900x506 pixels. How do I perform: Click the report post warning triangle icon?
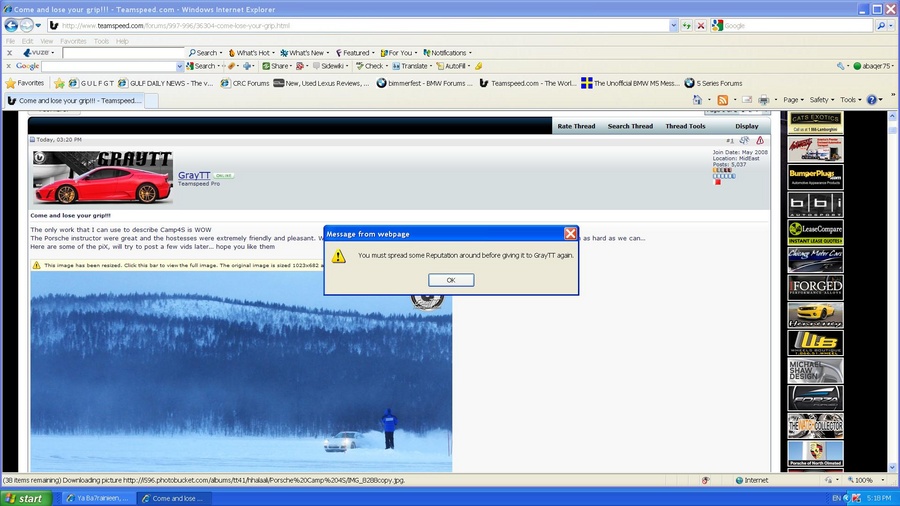[x=760, y=141]
